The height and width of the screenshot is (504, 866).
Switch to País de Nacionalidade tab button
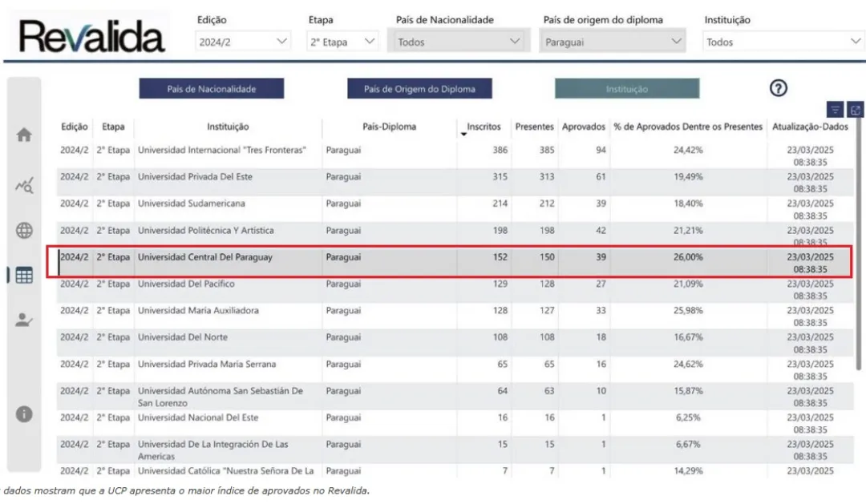tap(212, 89)
